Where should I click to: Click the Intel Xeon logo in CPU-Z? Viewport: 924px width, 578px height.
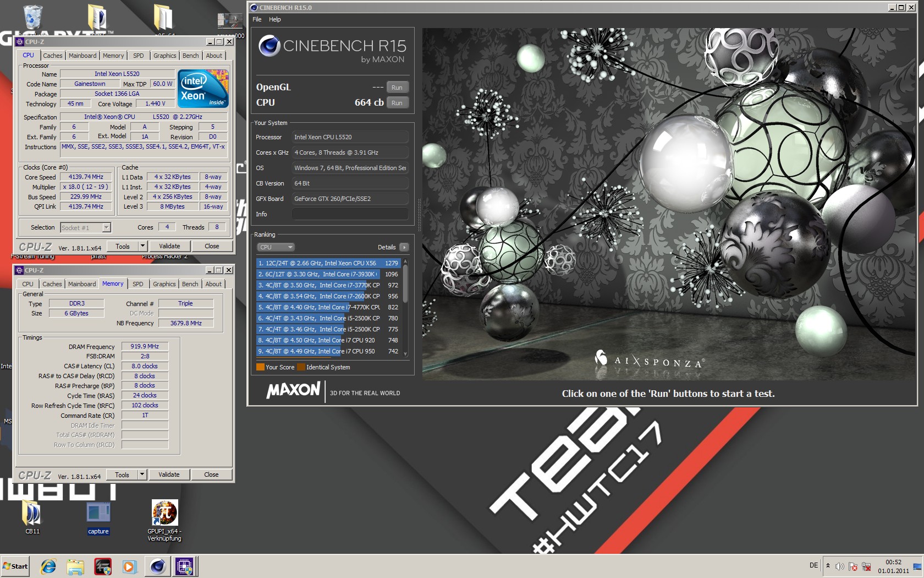[x=203, y=88]
